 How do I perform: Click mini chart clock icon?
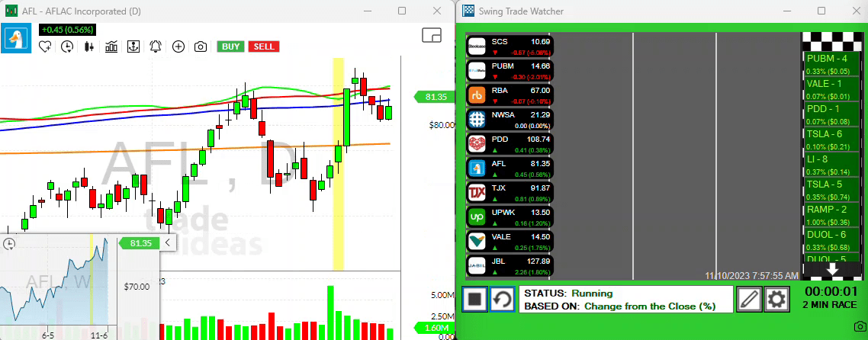coord(9,244)
